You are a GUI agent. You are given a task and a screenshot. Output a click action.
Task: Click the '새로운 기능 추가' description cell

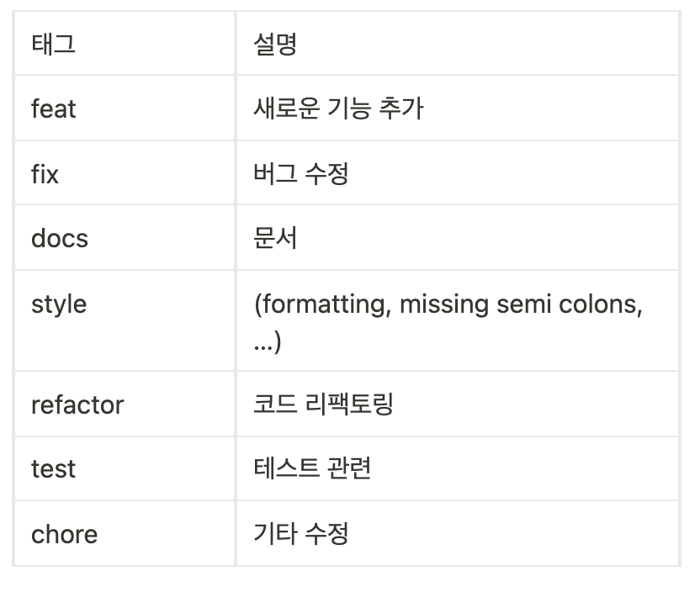338,108
